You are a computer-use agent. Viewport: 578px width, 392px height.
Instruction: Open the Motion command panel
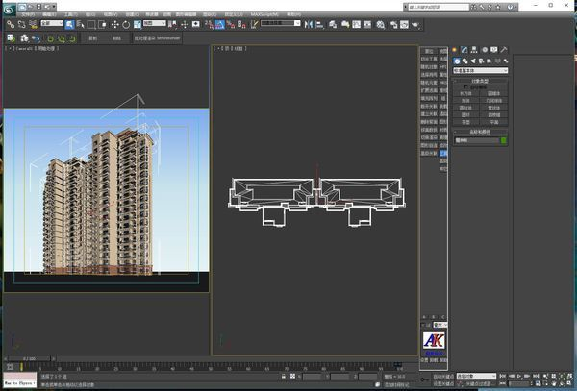click(x=485, y=49)
